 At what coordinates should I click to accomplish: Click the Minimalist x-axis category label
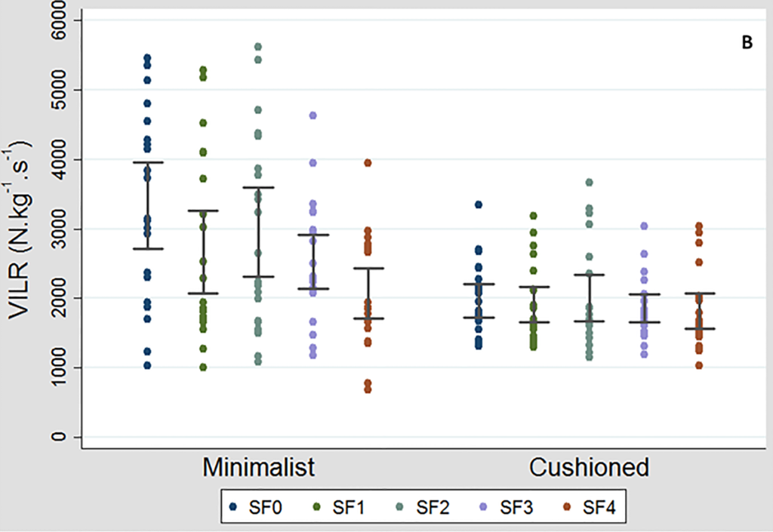[258, 467]
